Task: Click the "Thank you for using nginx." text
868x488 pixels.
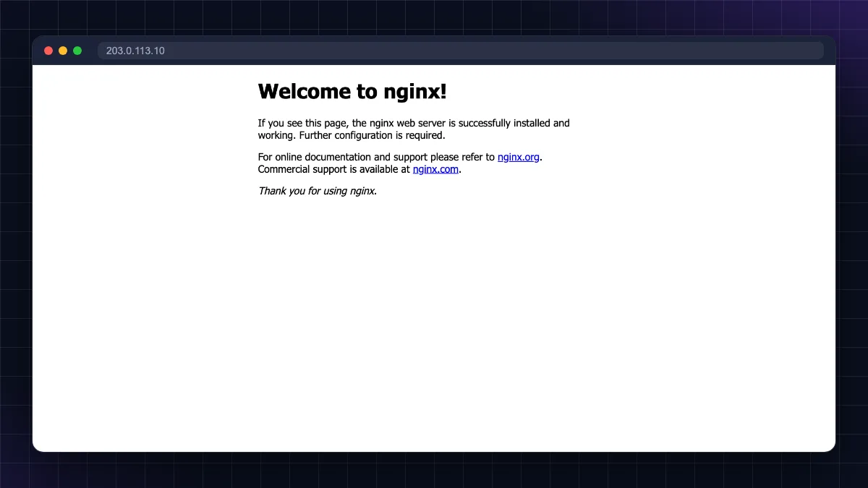Action: [x=318, y=191]
